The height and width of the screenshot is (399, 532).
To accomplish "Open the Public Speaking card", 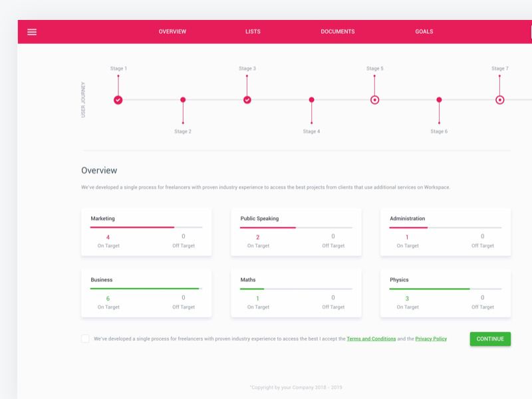I will (296, 232).
